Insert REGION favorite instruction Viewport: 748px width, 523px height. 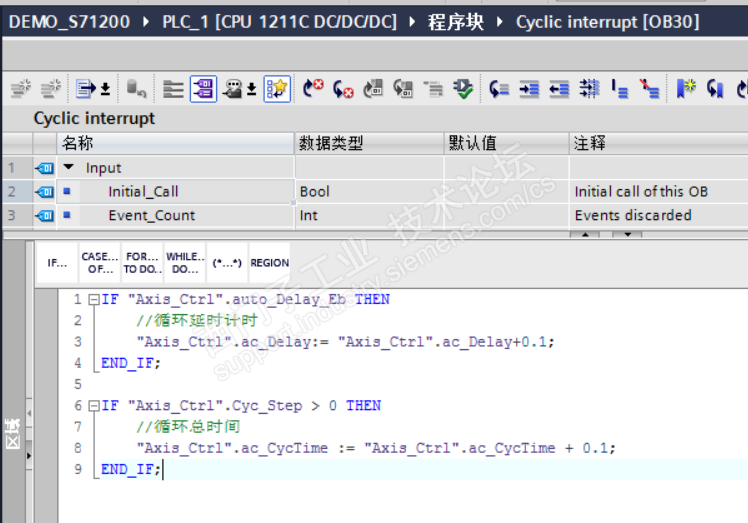coord(270,263)
